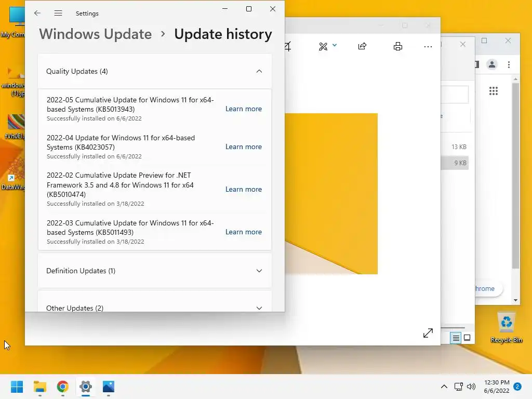Open the notification center badge
The width and height of the screenshot is (532, 399).
click(517, 387)
